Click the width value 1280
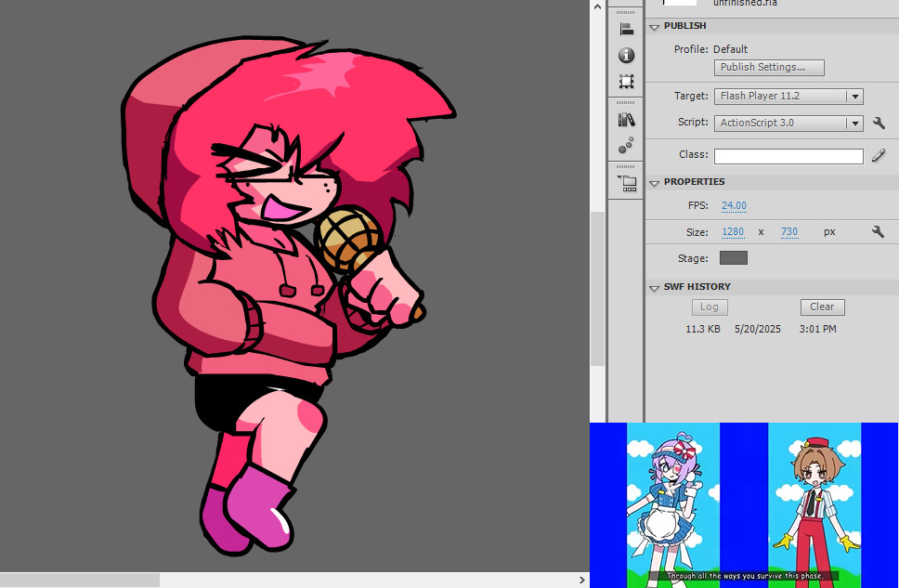The height and width of the screenshot is (588, 899). click(x=733, y=231)
